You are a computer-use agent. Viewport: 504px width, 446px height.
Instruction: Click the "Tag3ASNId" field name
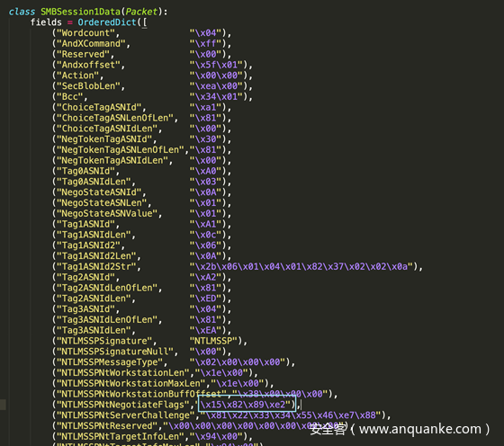point(85,309)
